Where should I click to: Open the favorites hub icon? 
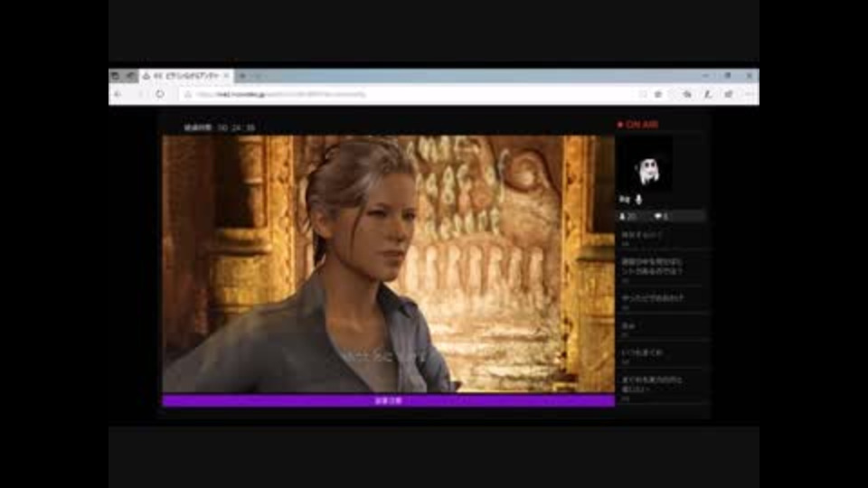(x=686, y=95)
